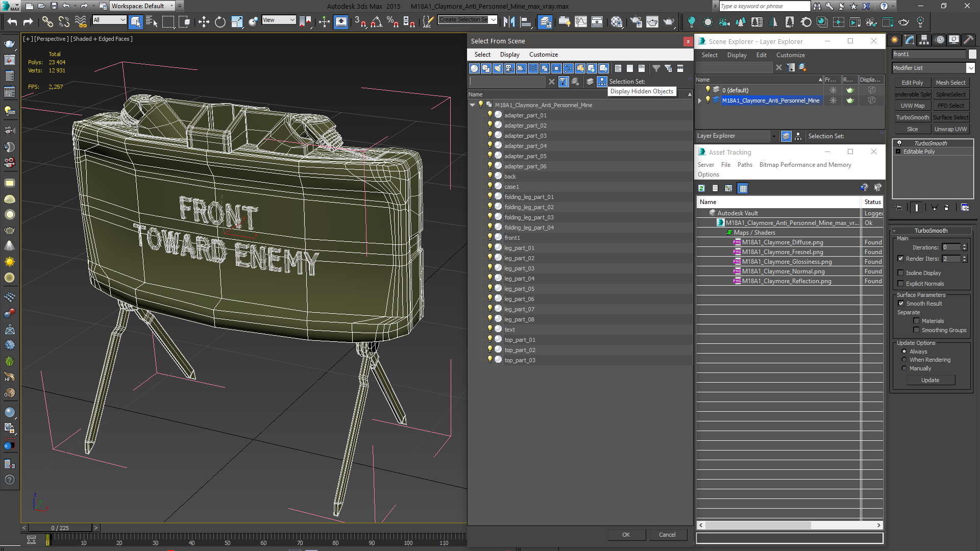The image size is (980, 551).
Task: Activate the Select Object tool
Action: pyautogui.click(x=135, y=21)
